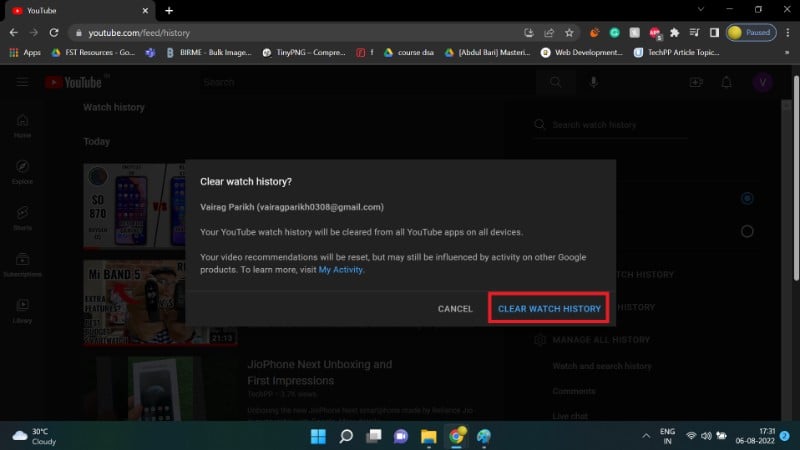Click the Clear Watch History button
800x450 pixels.
pos(549,309)
